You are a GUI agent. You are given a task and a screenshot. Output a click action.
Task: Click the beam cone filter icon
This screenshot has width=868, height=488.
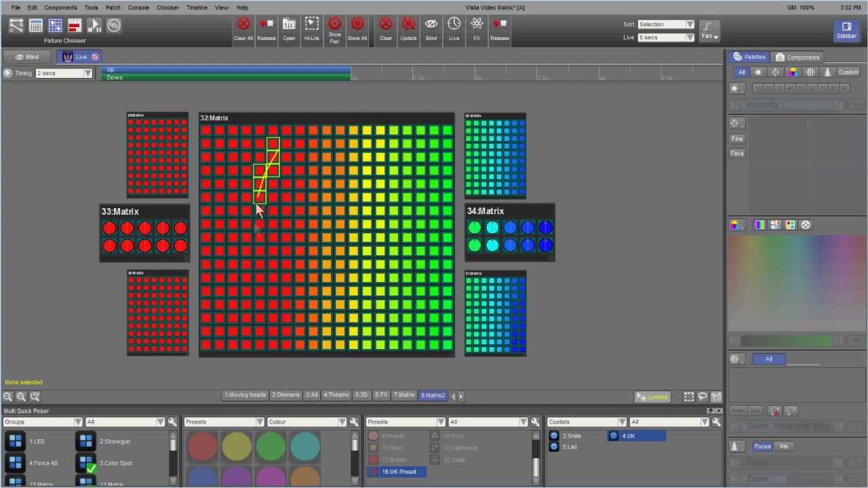pos(827,72)
